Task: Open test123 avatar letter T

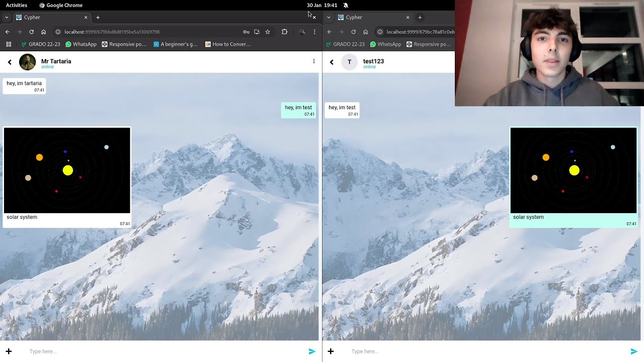Action: [x=349, y=62]
